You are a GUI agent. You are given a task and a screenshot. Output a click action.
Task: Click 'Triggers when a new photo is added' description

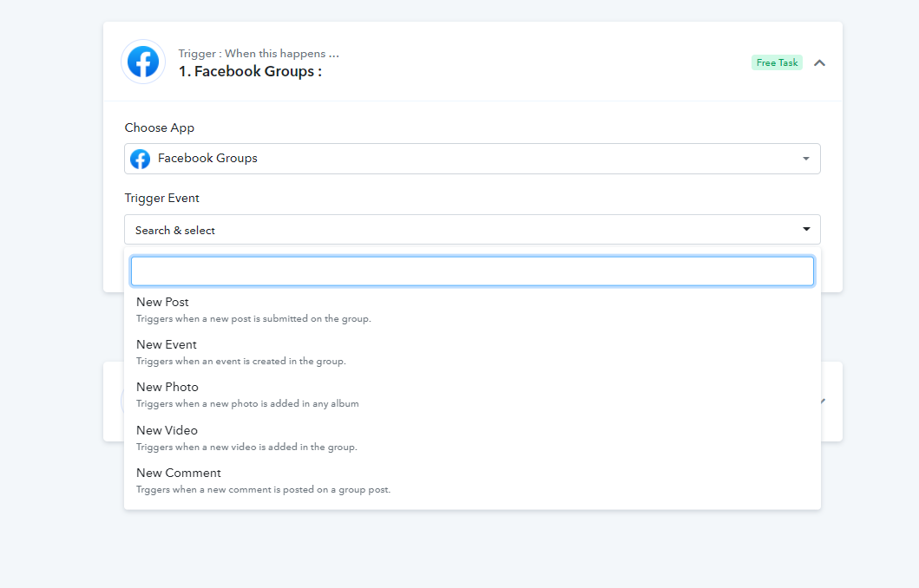[x=247, y=403]
